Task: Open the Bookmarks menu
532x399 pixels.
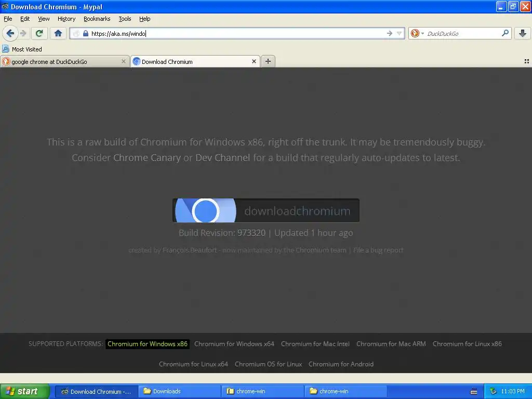Action: (x=97, y=19)
